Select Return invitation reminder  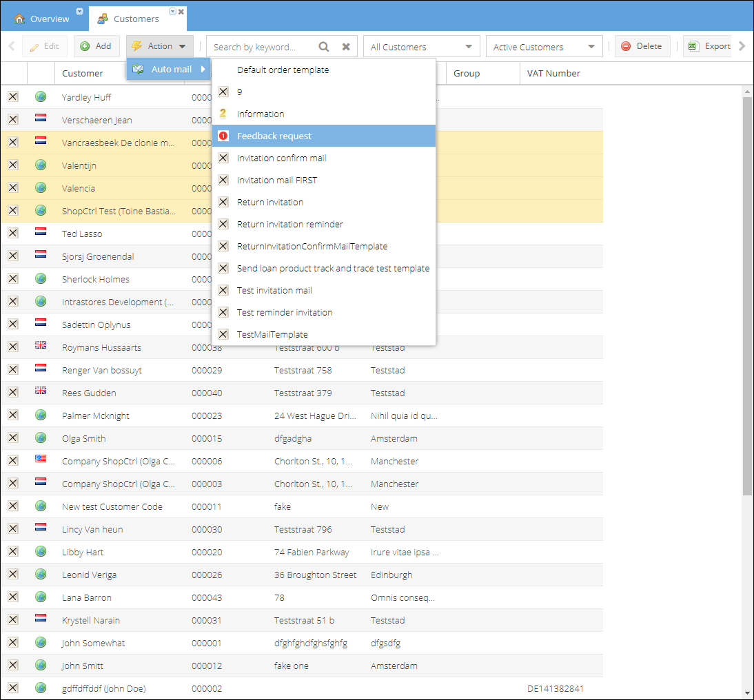(324, 224)
